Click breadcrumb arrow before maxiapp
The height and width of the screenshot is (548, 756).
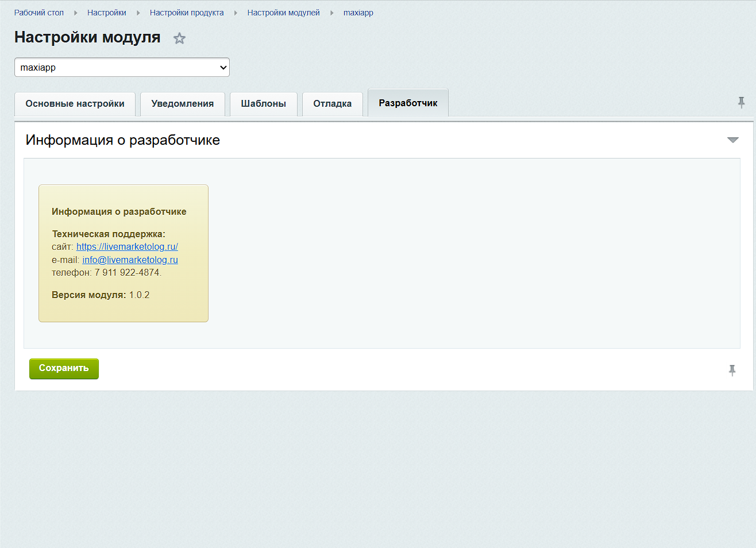click(331, 13)
